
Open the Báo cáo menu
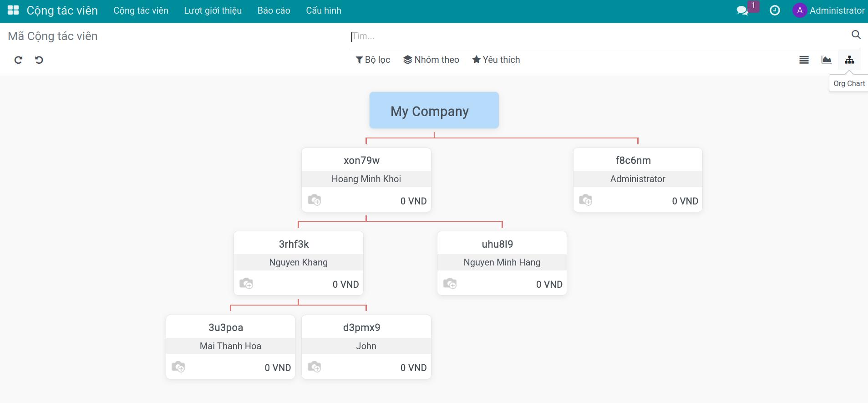click(x=274, y=10)
